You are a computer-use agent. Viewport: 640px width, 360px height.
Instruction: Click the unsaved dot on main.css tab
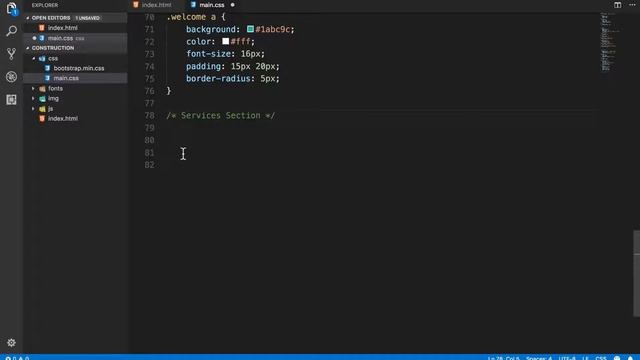(x=233, y=5)
